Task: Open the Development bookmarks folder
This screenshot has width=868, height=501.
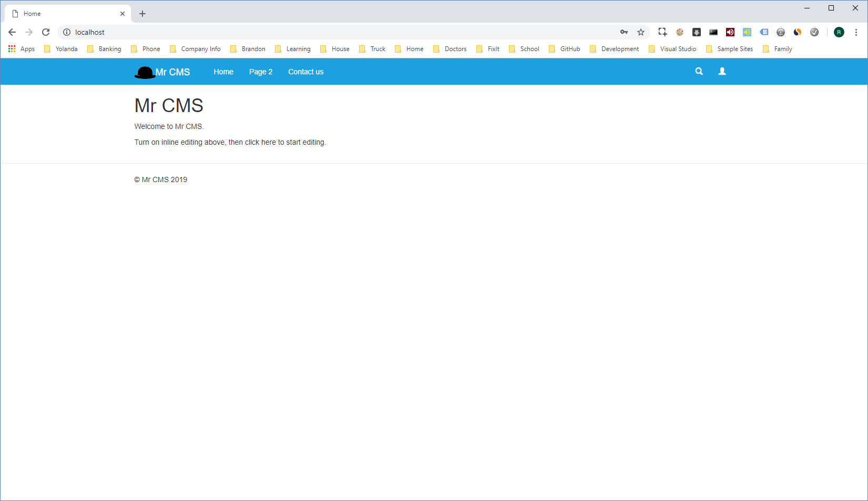Action: [620, 48]
